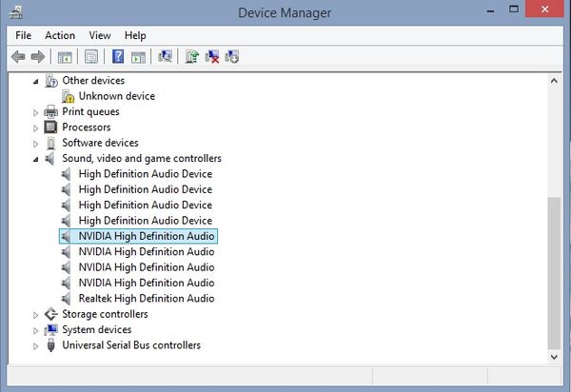Viewport: 571px width, 392px height.
Task: Collapse Sound, video and game controllers
Action: (36, 159)
